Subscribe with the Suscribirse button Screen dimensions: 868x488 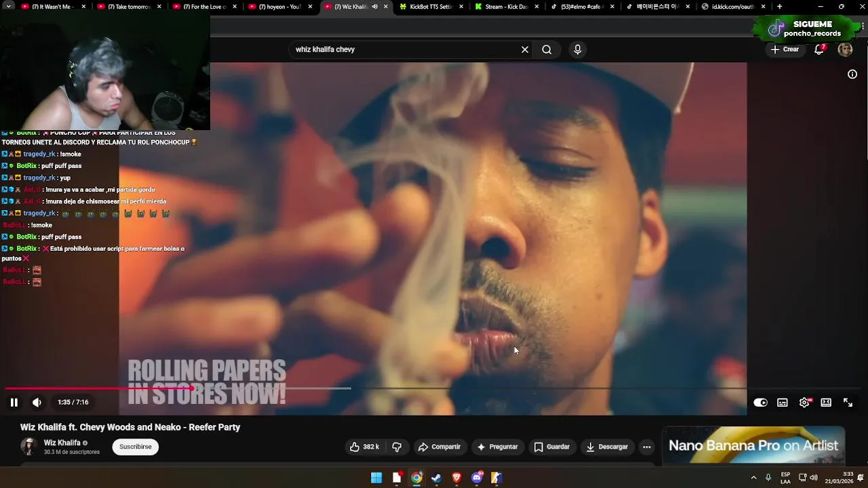[x=136, y=447]
